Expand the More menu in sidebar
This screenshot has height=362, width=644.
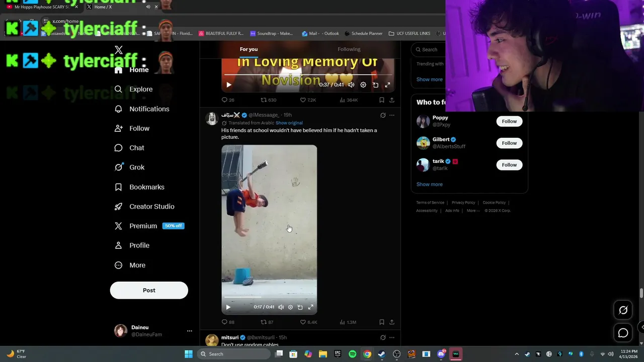(x=130, y=265)
